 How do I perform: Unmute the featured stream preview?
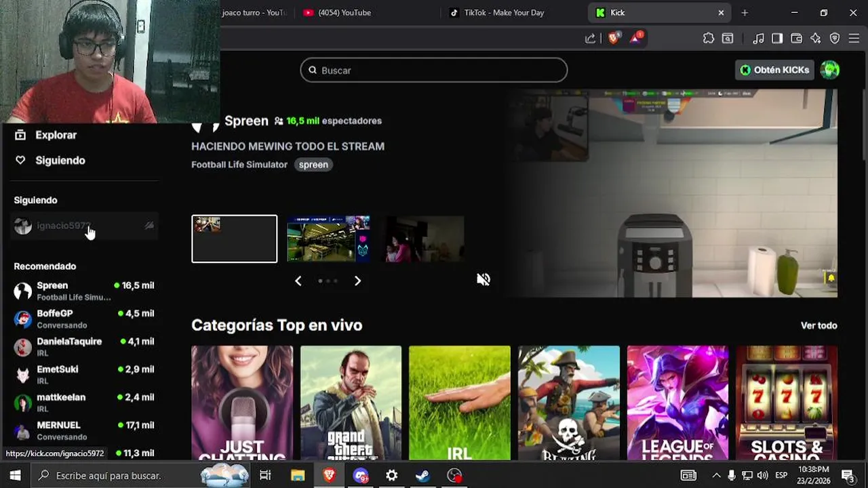tap(483, 279)
